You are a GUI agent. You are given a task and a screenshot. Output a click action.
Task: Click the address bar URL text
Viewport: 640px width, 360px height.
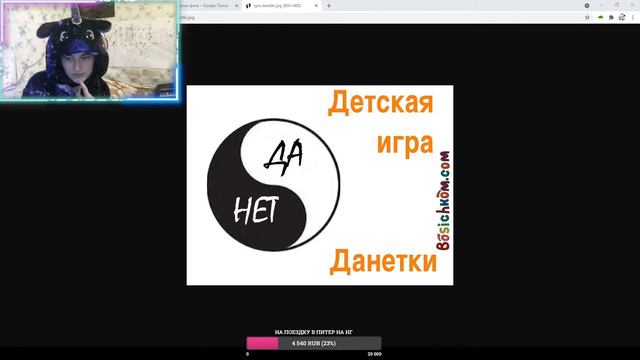click(x=188, y=18)
